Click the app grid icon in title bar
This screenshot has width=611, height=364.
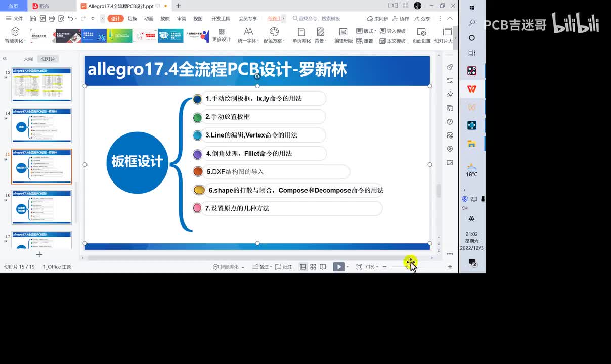pos(406,6)
